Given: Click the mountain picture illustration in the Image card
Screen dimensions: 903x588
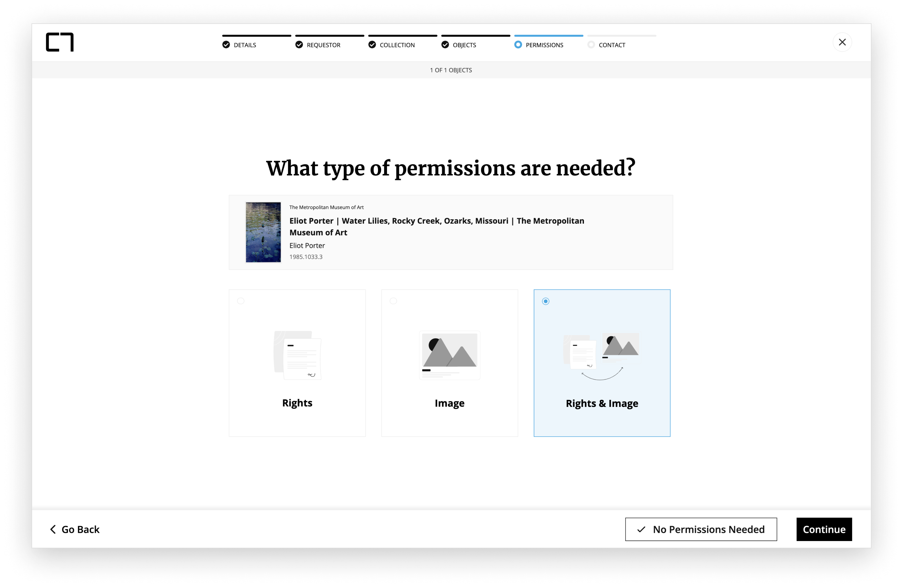Looking at the screenshot, I should click(x=449, y=355).
